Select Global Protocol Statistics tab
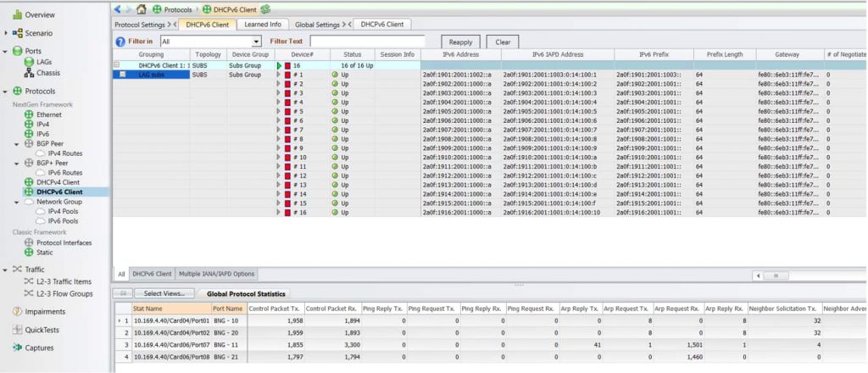This screenshot has height=373, width=868. [x=244, y=294]
